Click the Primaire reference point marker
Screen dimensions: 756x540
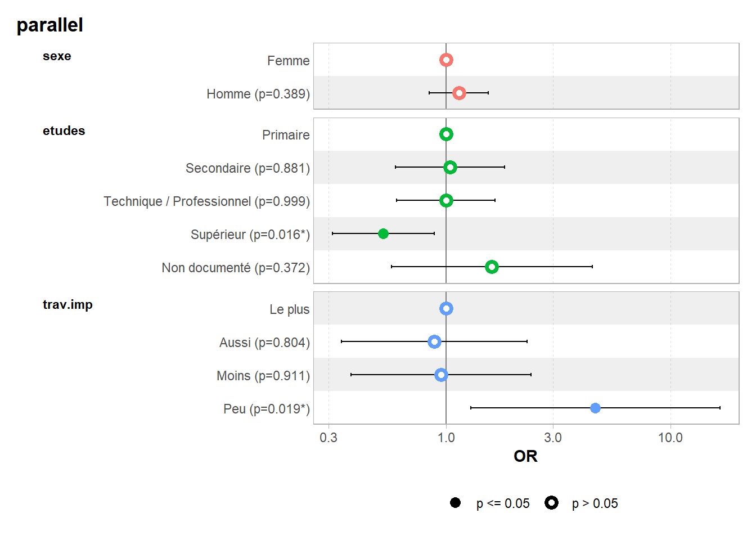(446, 134)
